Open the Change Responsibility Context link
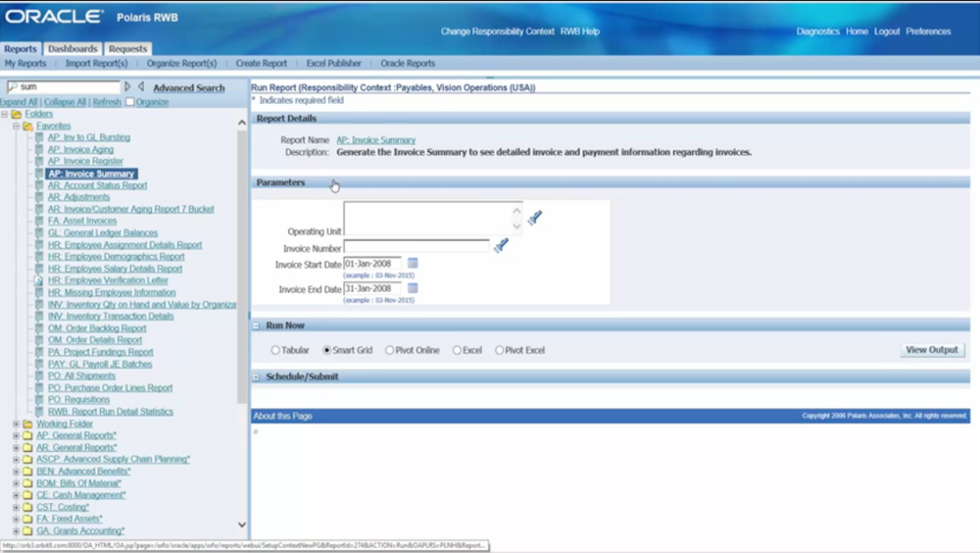This screenshot has width=980, height=553. point(498,31)
